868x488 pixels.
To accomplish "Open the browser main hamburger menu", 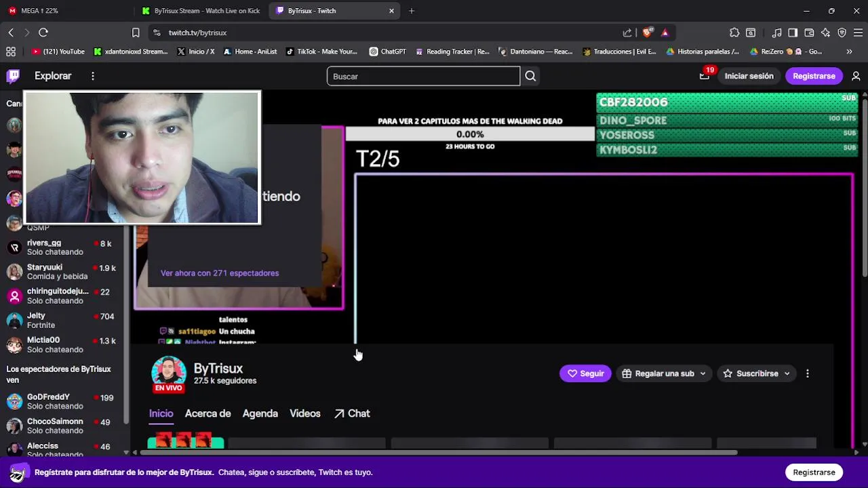I will click(858, 33).
